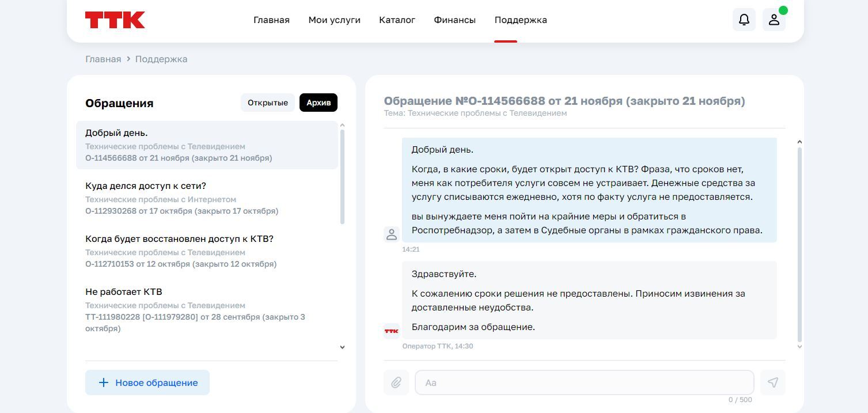
Task: Open request Не работает КТВ
Action: pyautogui.click(x=207, y=310)
